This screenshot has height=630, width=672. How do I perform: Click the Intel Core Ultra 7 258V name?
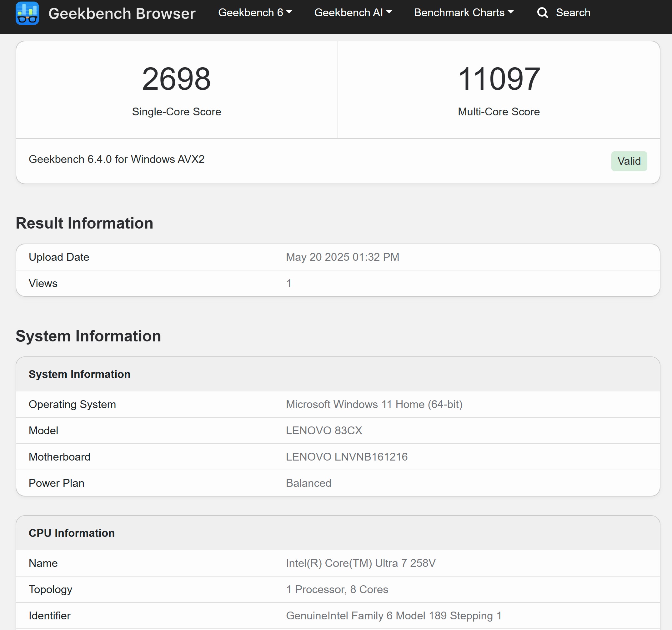360,563
